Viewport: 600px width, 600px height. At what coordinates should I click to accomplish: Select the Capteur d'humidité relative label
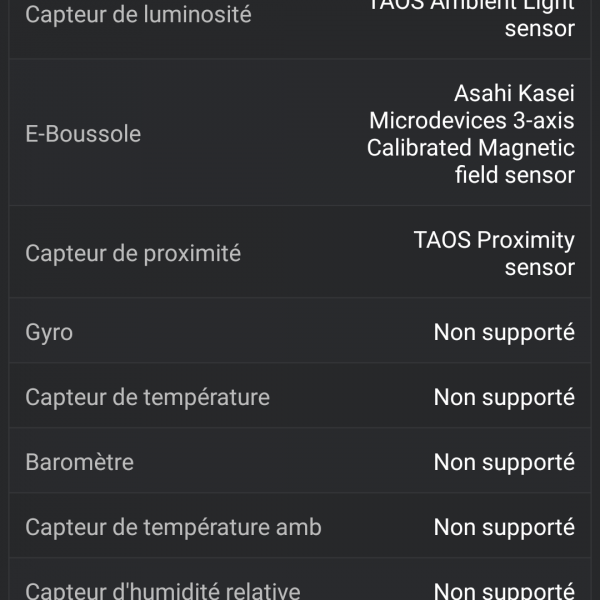click(162, 590)
